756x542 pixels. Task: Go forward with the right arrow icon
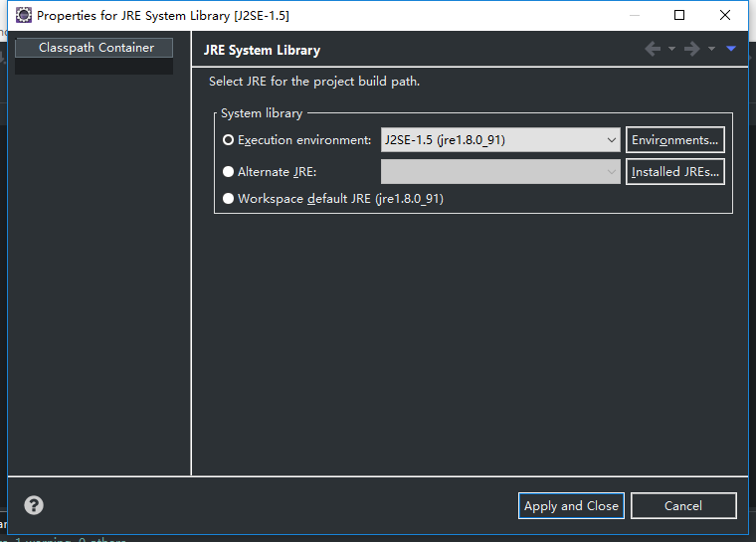[x=691, y=49]
